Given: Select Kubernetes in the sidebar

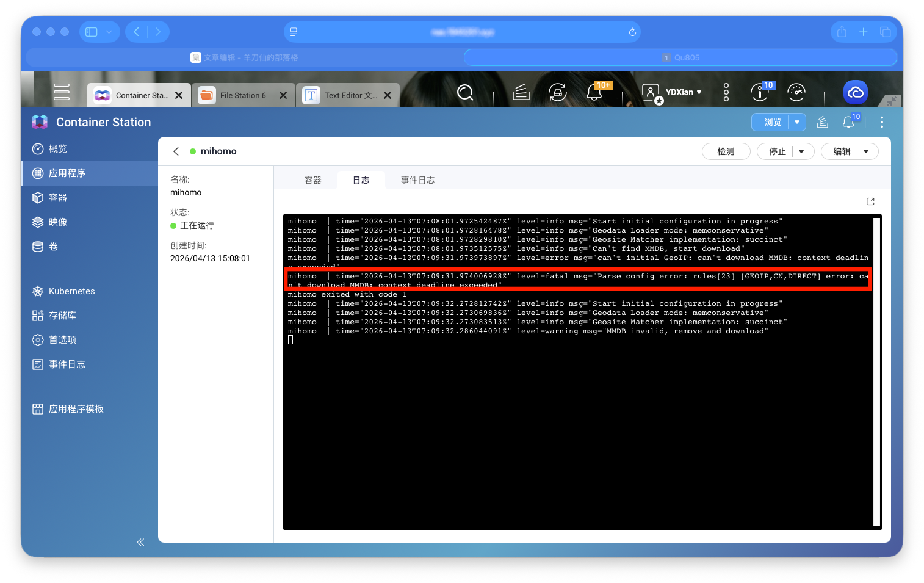Looking at the screenshot, I should coord(71,291).
